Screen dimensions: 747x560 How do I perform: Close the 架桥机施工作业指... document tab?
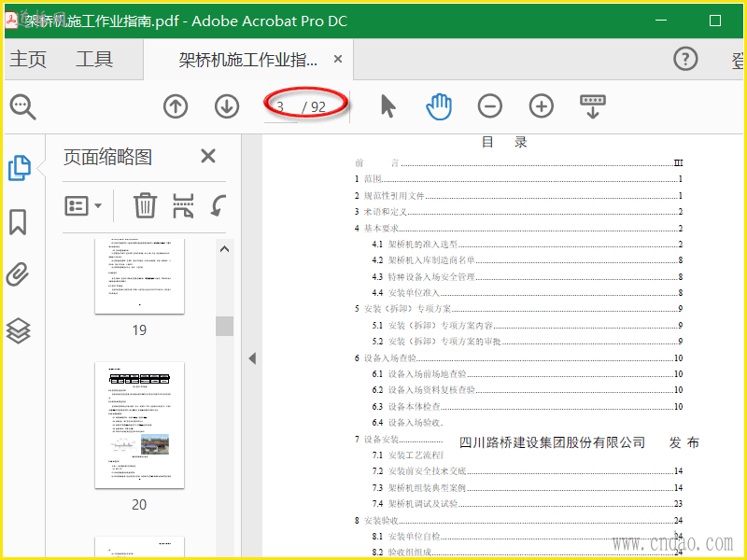coord(338,59)
